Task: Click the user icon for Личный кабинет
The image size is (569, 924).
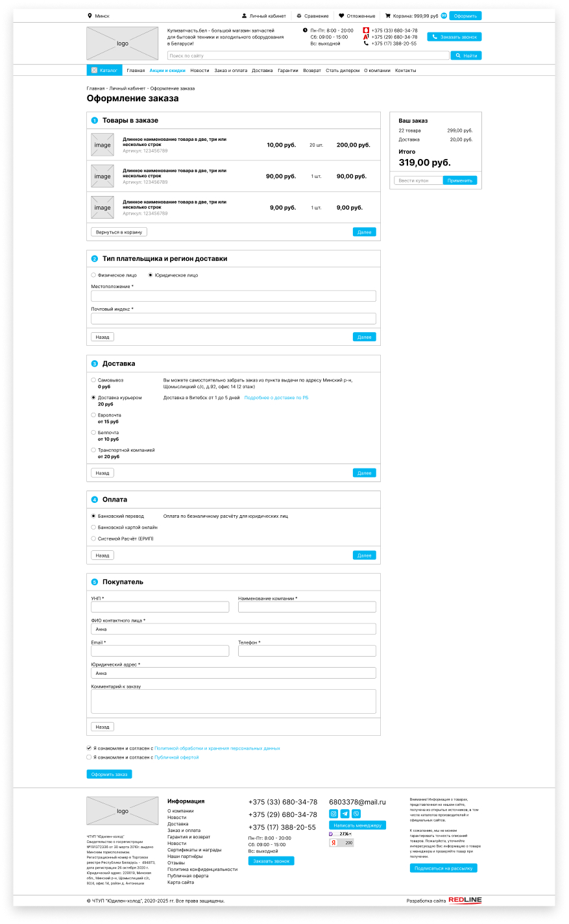Action: [245, 16]
